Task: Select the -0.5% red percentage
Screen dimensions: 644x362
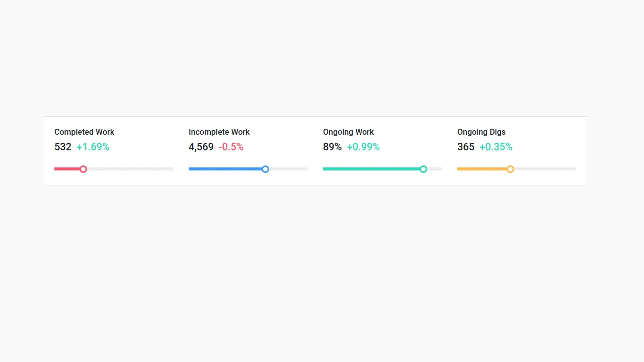Action: (231, 147)
